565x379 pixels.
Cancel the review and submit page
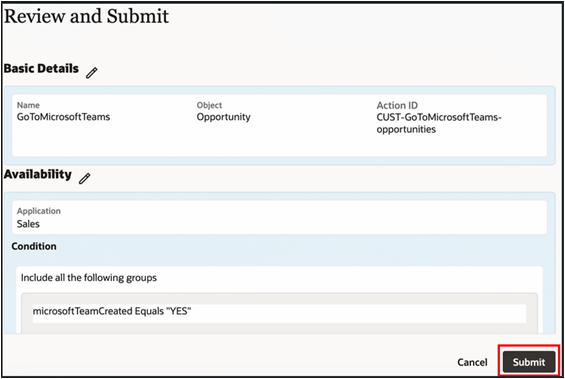[x=472, y=362]
